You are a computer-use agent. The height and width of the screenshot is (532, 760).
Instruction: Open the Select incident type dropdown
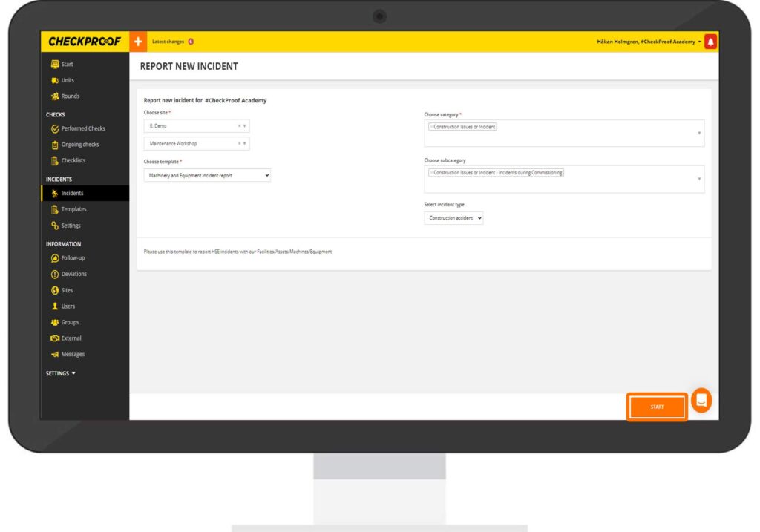(x=453, y=218)
